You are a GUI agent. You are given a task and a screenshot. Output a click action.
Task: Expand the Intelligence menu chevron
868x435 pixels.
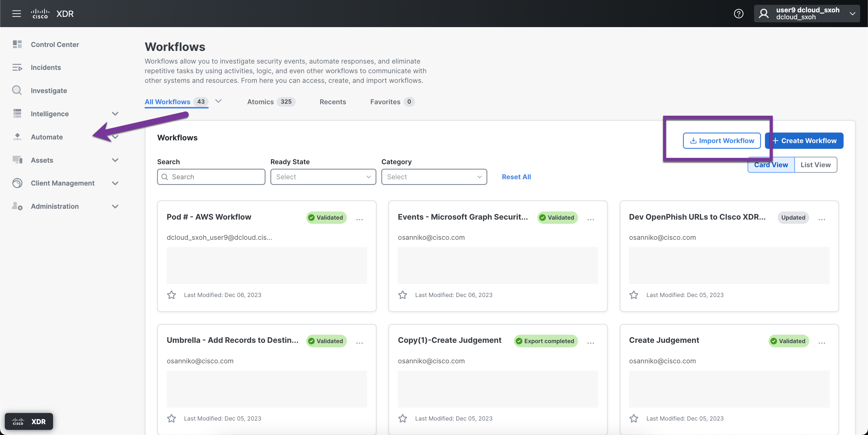[x=115, y=114]
